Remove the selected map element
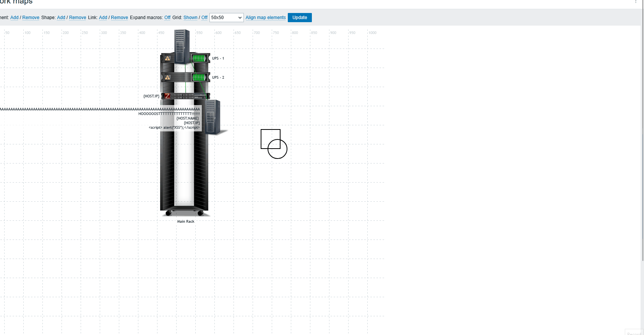The height and width of the screenshot is (335, 644). pos(31,18)
